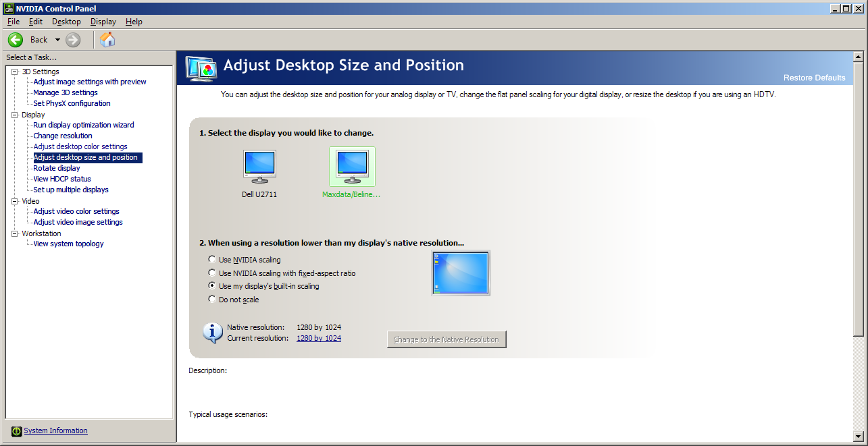Click the Workstation tree label
Image resolution: width=868 pixels, height=446 pixels.
[x=41, y=233]
